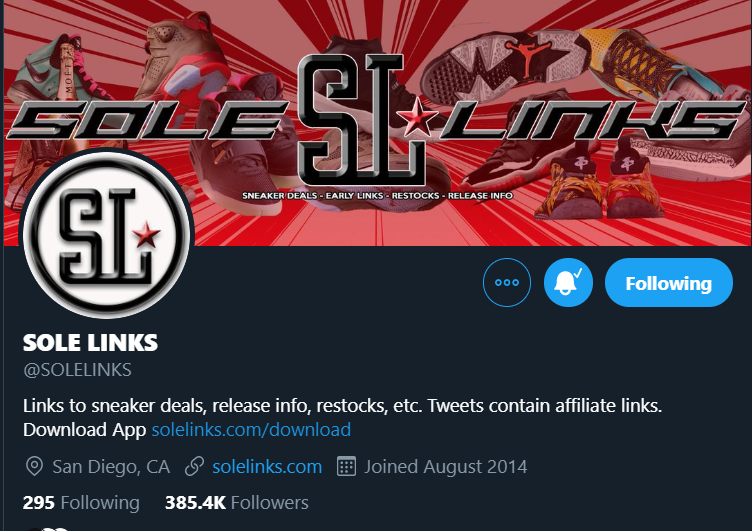Screen dimensions: 752x531
Task: Click the location pin icon
Action: point(34,466)
